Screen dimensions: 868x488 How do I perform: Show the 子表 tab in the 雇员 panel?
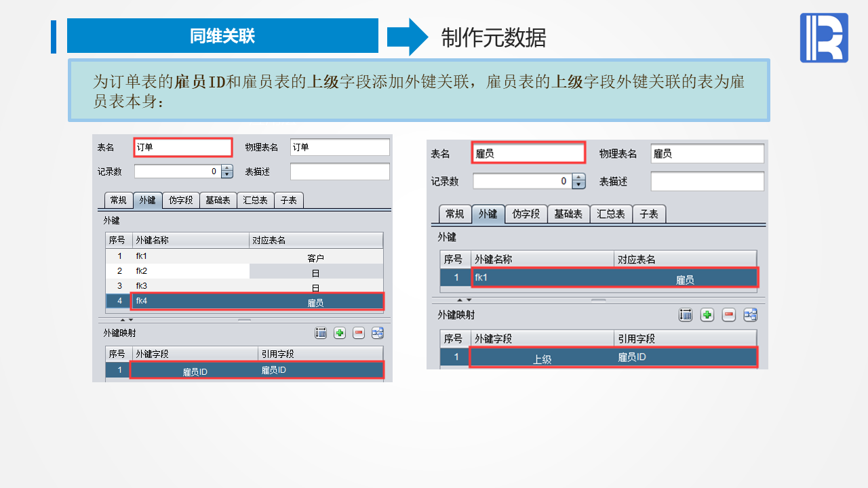pyautogui.click(x=649, y=214)
